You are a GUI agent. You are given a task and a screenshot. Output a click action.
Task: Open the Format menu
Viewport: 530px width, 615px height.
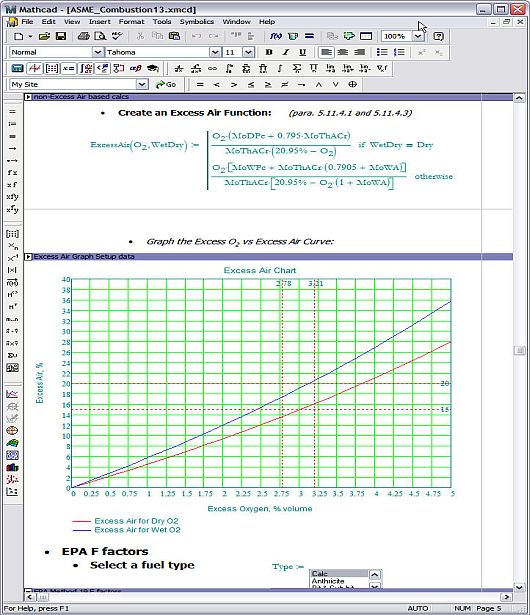(131, 22)
